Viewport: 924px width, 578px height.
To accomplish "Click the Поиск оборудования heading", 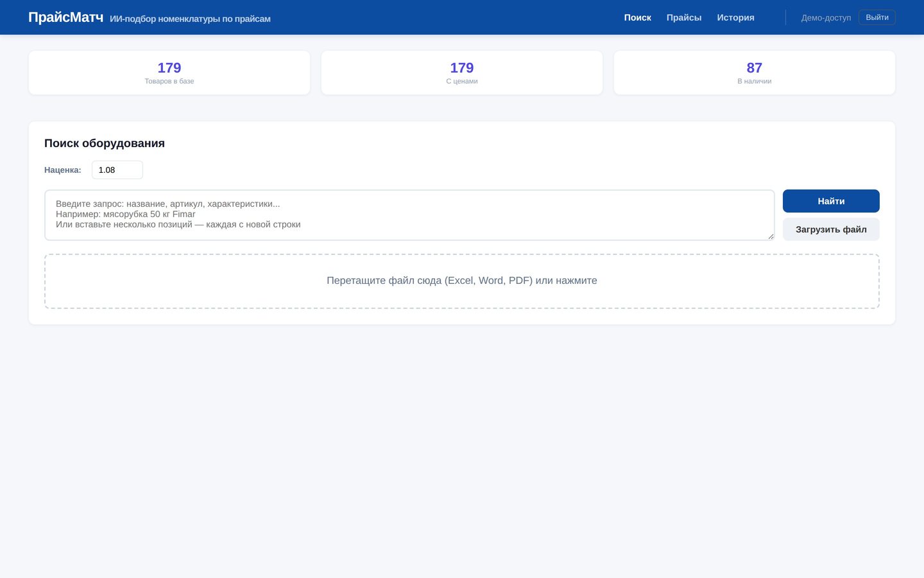I will [x=105, y=143].
